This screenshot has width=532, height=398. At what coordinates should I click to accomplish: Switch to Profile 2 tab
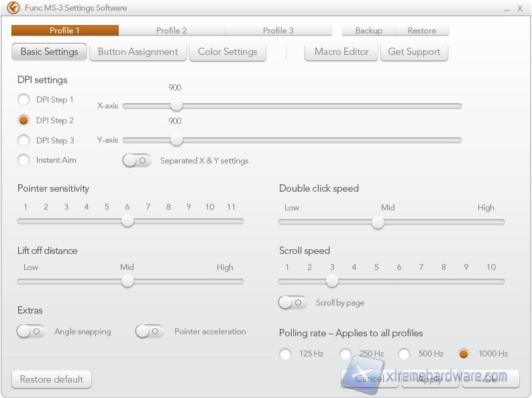point(172,30)
